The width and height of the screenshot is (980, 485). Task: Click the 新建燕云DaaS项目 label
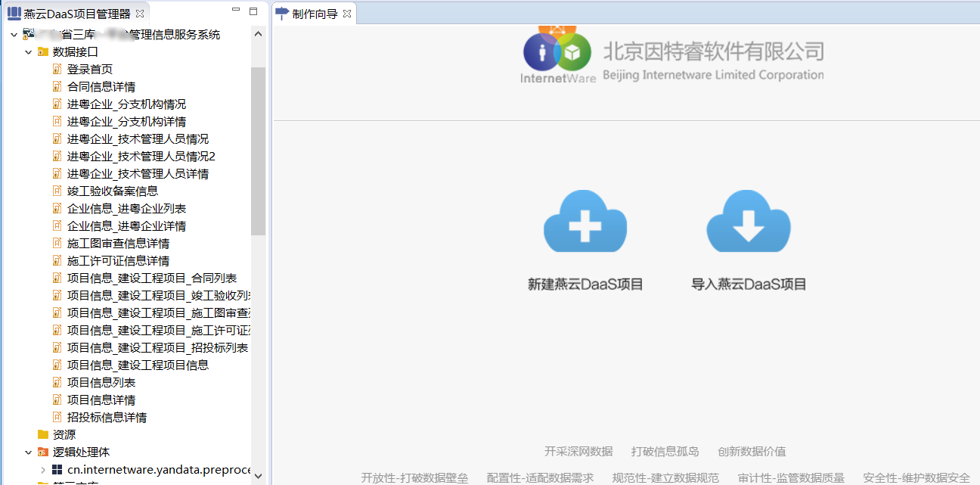(585, 284)
